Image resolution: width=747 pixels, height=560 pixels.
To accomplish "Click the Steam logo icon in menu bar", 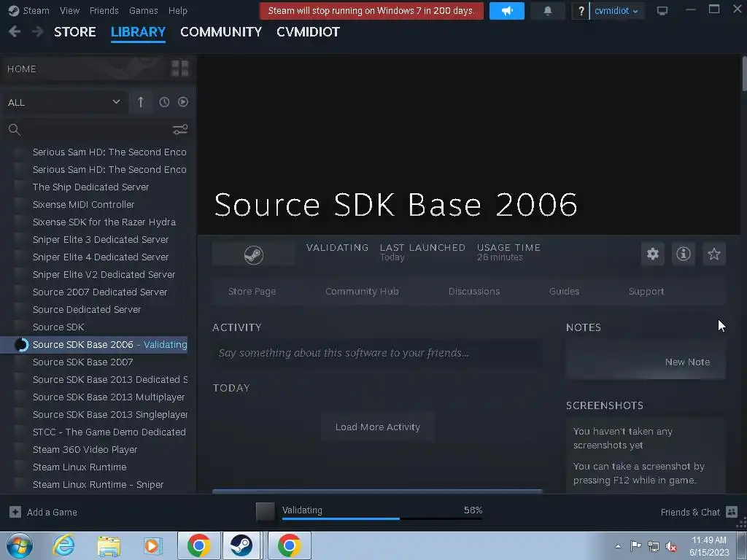I will tap(14, 10).
